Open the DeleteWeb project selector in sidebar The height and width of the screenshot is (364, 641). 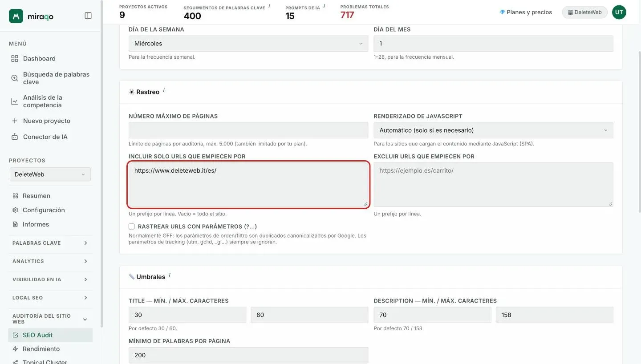[50, 174]
